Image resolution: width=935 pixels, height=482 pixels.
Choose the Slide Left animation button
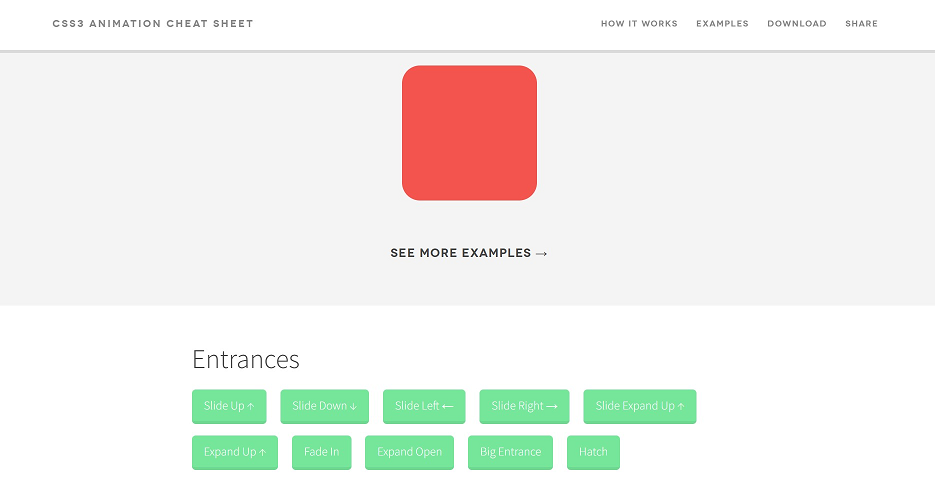(x=424, y=406)
